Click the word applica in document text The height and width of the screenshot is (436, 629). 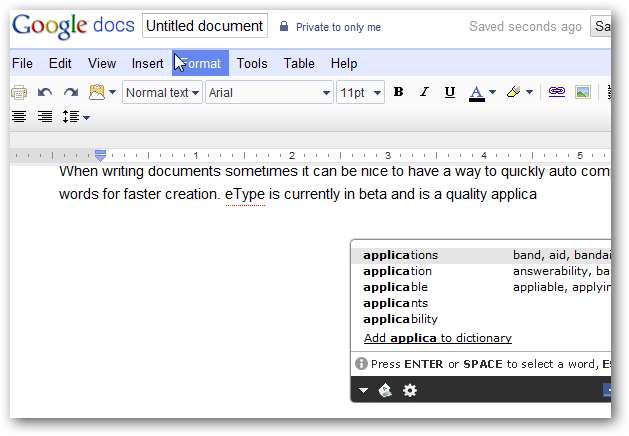point(513,195)
